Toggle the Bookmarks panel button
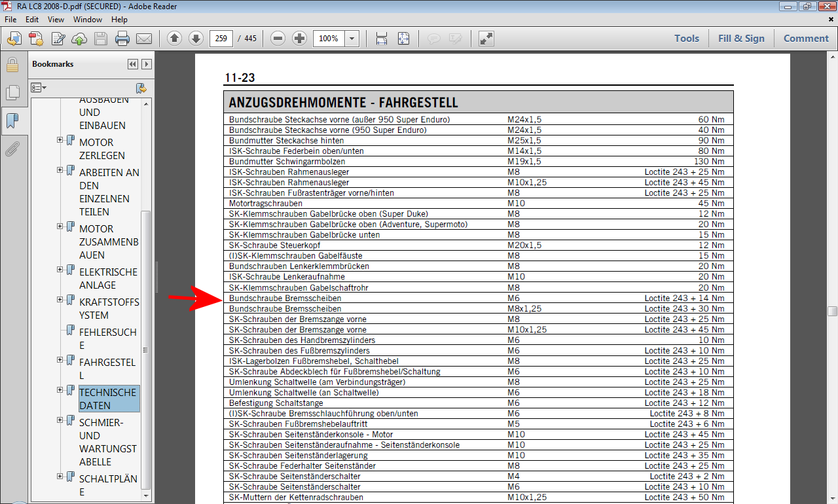Screen dimensions: 838x504 click(x=12, y=121)
